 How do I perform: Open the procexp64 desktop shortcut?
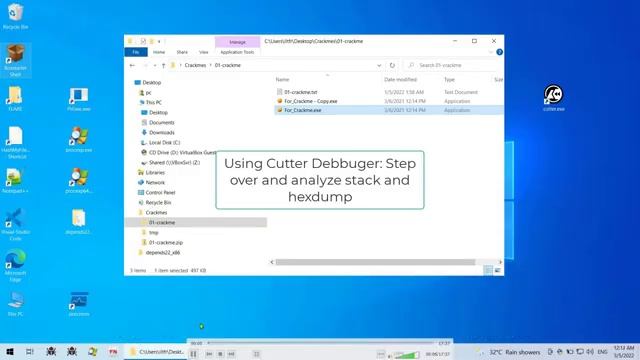pyautogui.click(x=79, y=180)
